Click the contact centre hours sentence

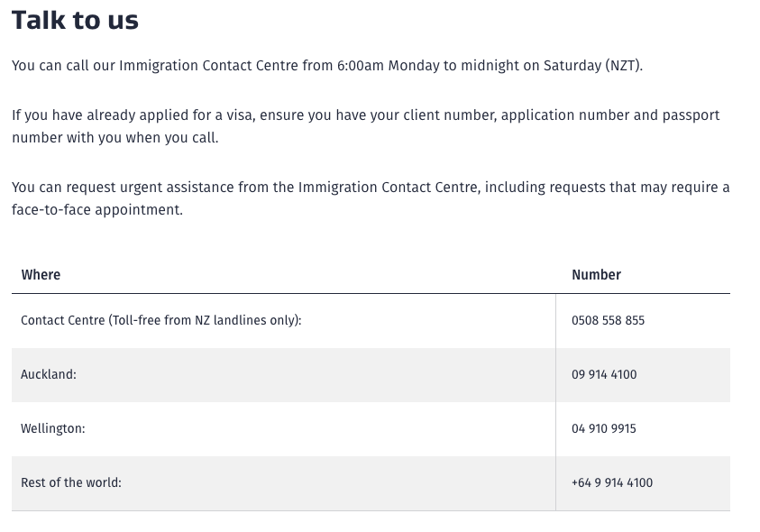point(327,66)
